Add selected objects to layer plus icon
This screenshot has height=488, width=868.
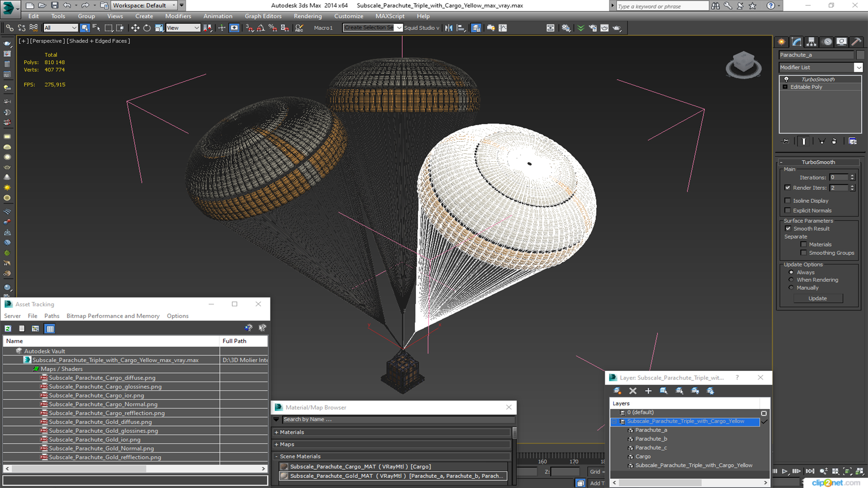pos(648,391)
